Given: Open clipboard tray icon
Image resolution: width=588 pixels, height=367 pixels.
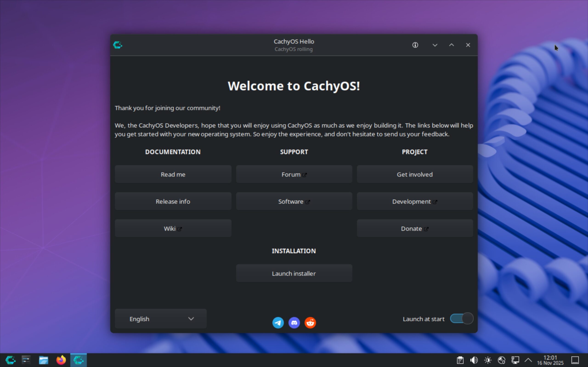Looking at the screenshot, I should pyautogui.click(x=460, y=360).
